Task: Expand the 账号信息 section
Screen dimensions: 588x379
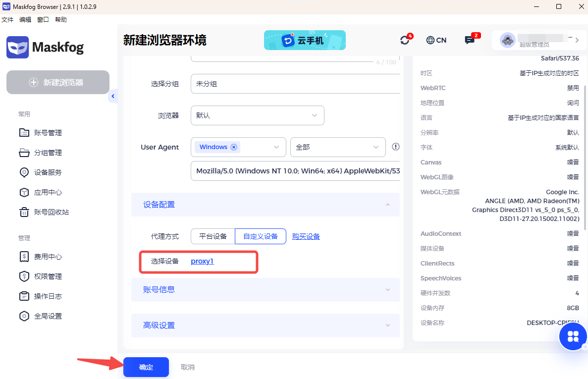Action: (x=266, y=290)
